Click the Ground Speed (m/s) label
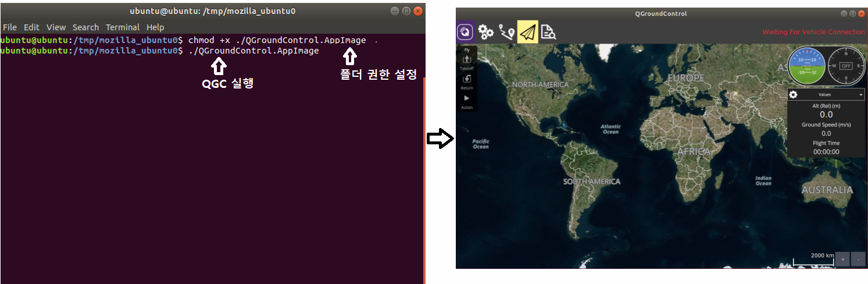This screenshot has width=868, height=284. click(826, 125)
